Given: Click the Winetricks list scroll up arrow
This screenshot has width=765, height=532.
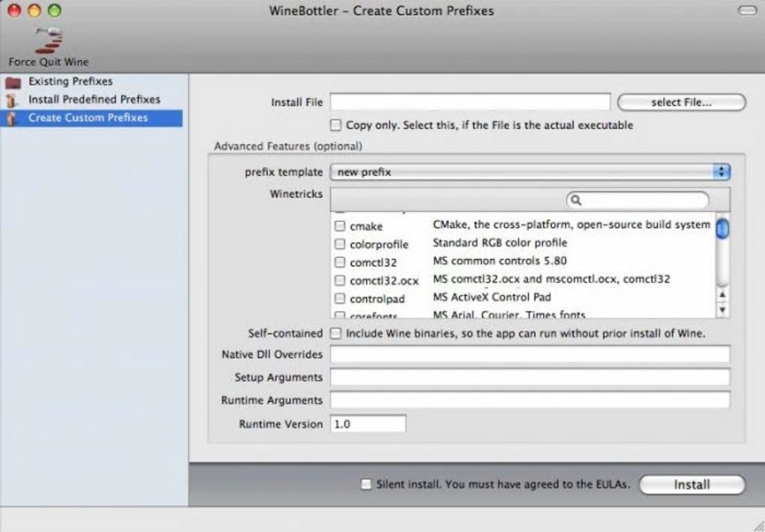Looking at the screenshot, I should pos(722,295).
